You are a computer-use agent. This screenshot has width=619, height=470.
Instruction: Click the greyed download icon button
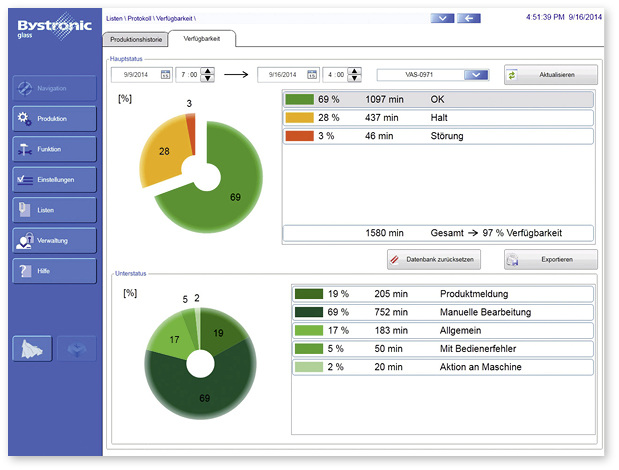coord(77,348)
